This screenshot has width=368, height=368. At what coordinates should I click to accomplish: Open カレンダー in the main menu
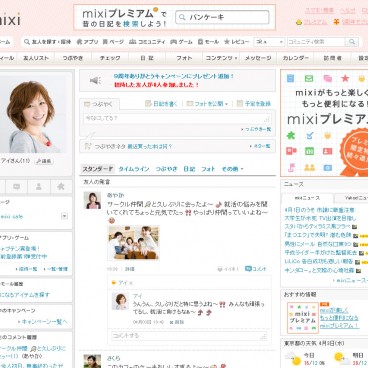click(295, 58)
